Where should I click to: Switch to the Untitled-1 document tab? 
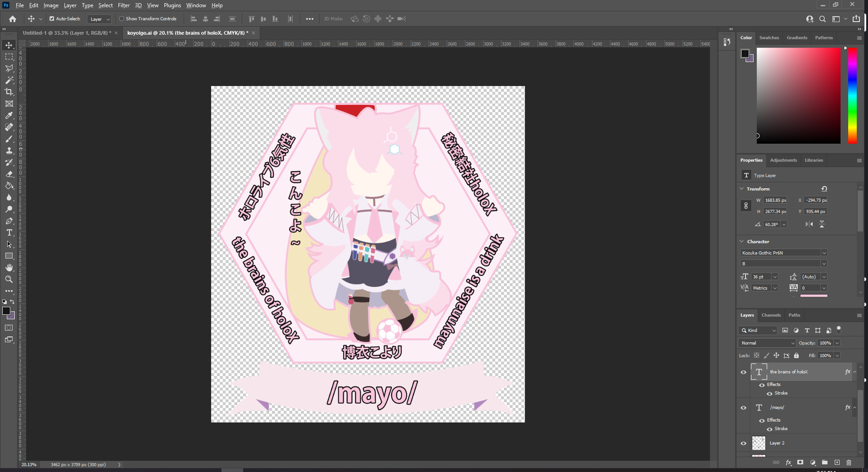(67, 33)
